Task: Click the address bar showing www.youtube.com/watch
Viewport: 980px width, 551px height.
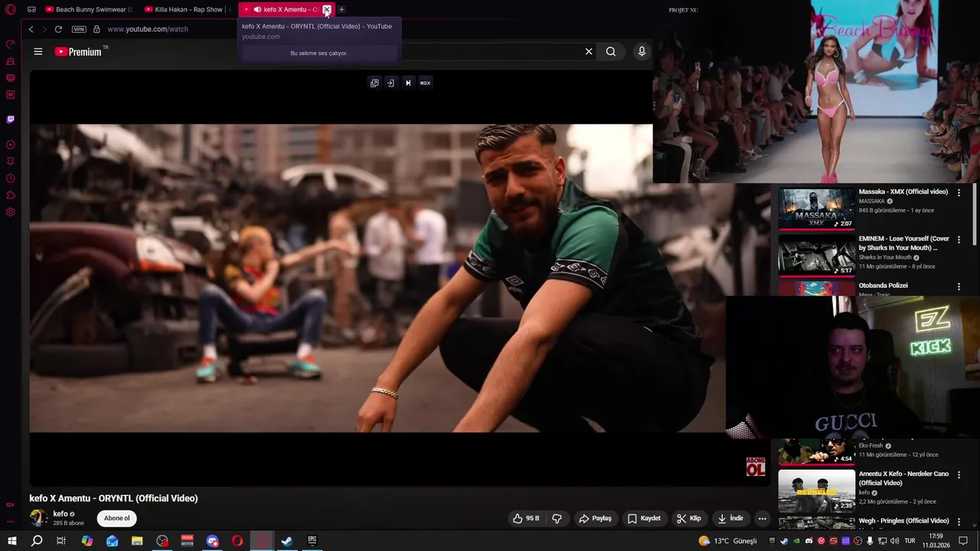Action: point(148,29)
